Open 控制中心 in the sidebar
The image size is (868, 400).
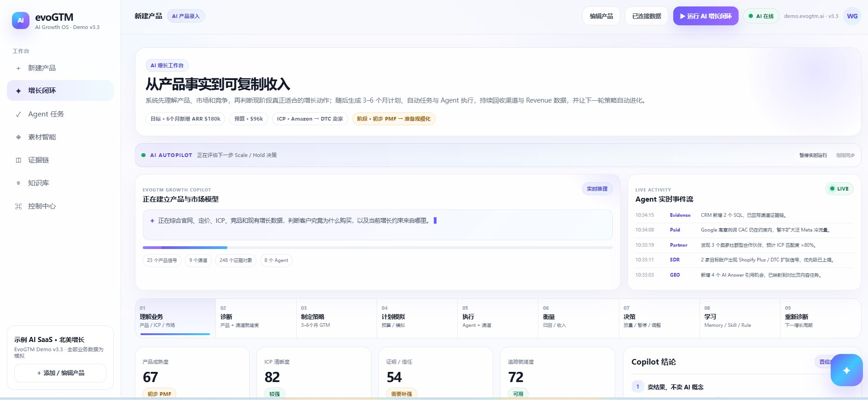60,206
